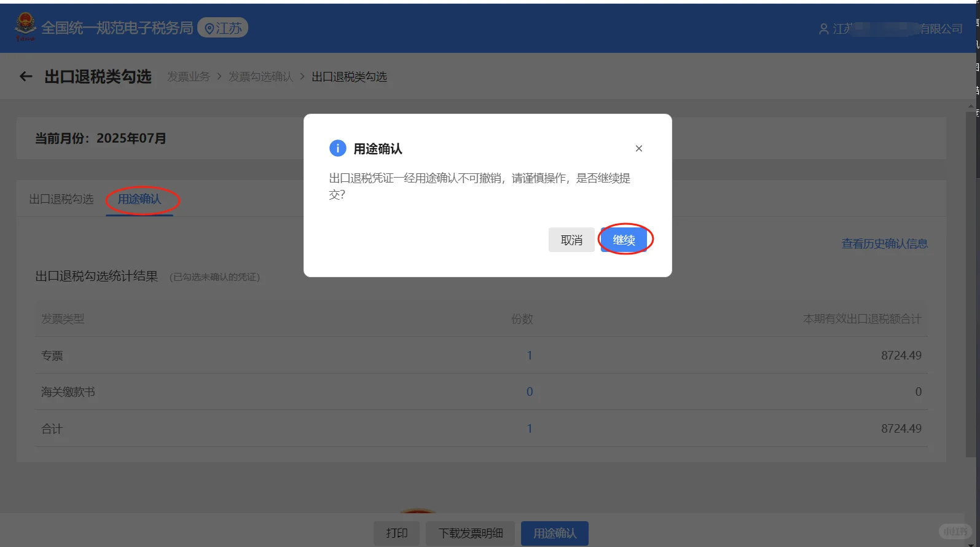The width and height of the screenshot is (980, 547).
Task: Open 查看历史确认信息 link
Action: click(x=885, y=243)
